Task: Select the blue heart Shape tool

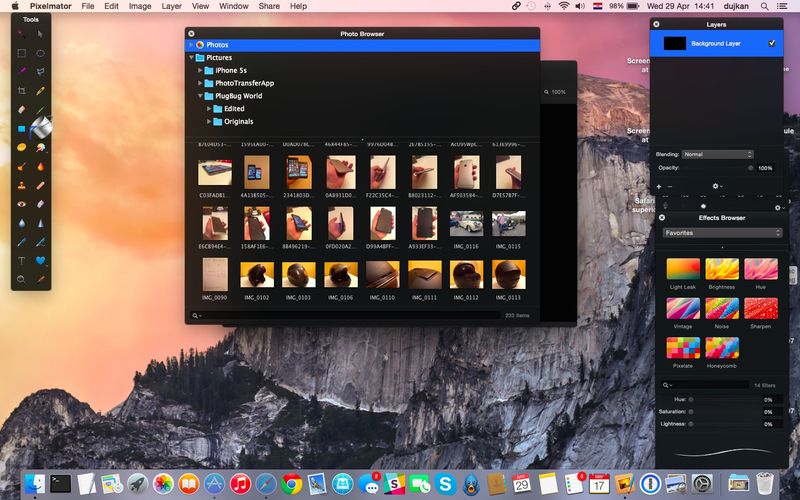Action: (x=40, y=261)
